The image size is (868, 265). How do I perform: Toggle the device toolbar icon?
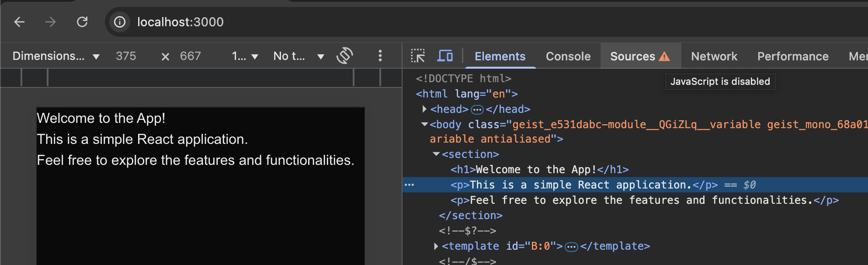(x=445, y=56)
